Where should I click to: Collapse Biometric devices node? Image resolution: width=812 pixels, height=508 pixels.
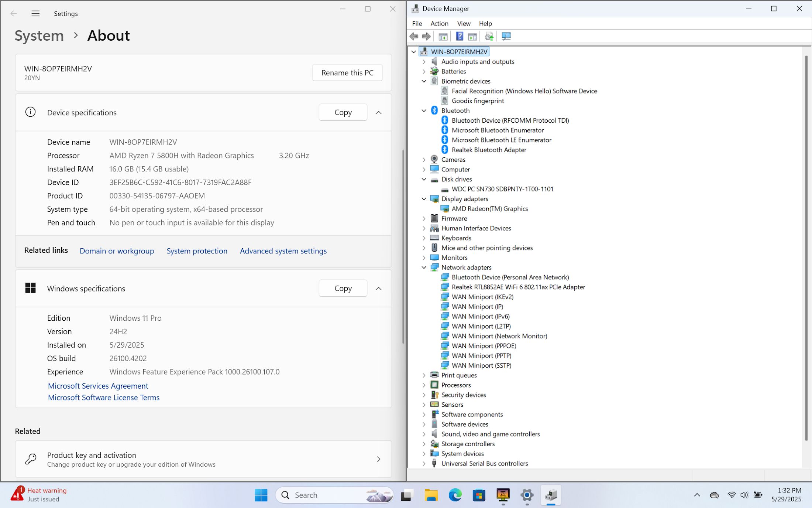[424, 81]
